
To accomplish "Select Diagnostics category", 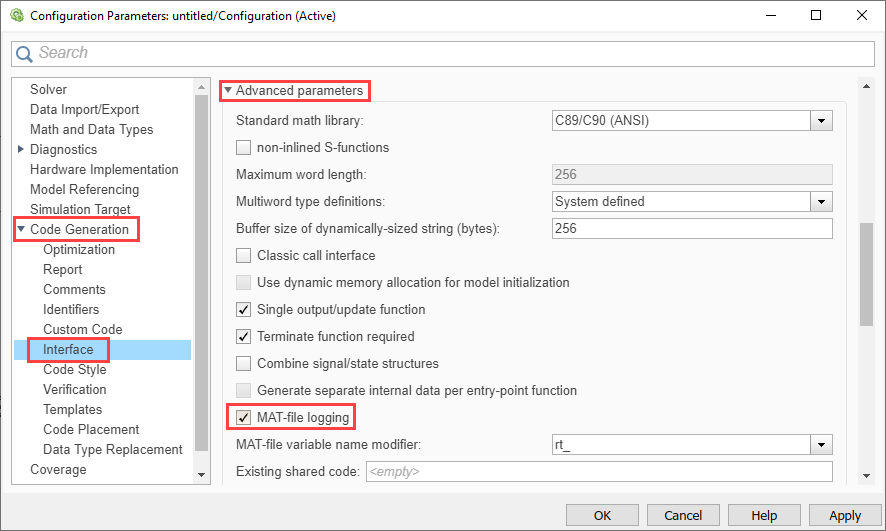I will pyautogui.click(x=63, y=150).
